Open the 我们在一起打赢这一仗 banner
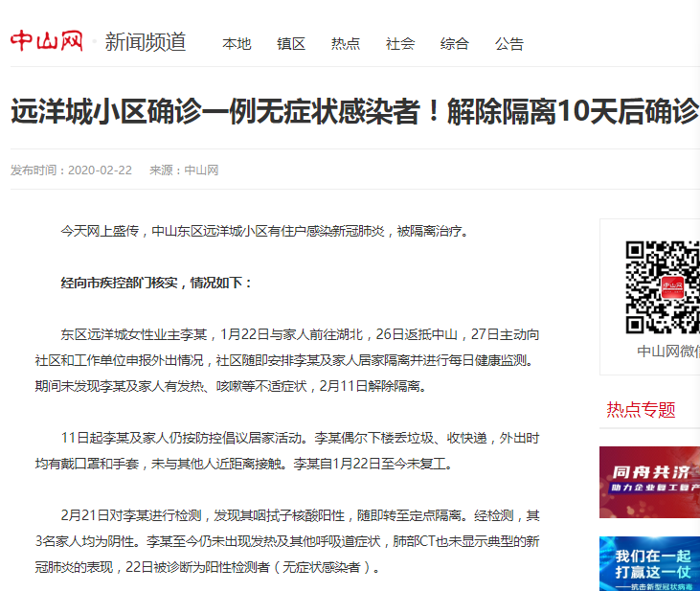The height and width of the screenshot is (591, 700). pyautogui.click(x=649, y=563)
